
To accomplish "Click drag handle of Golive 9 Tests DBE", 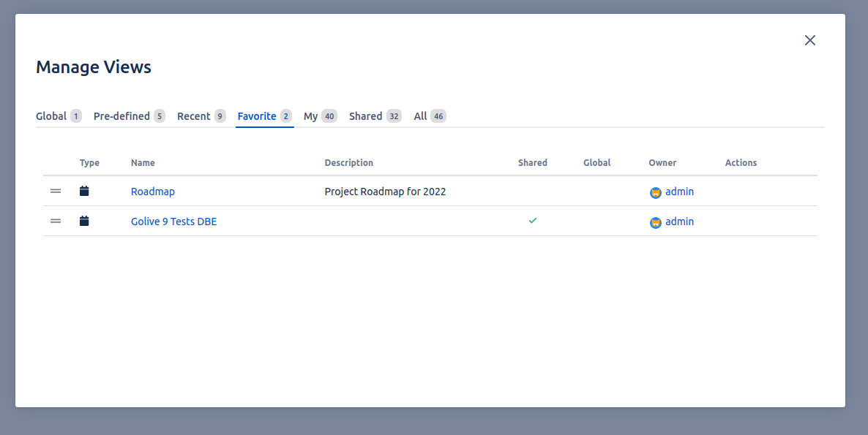I will point(56,221).
